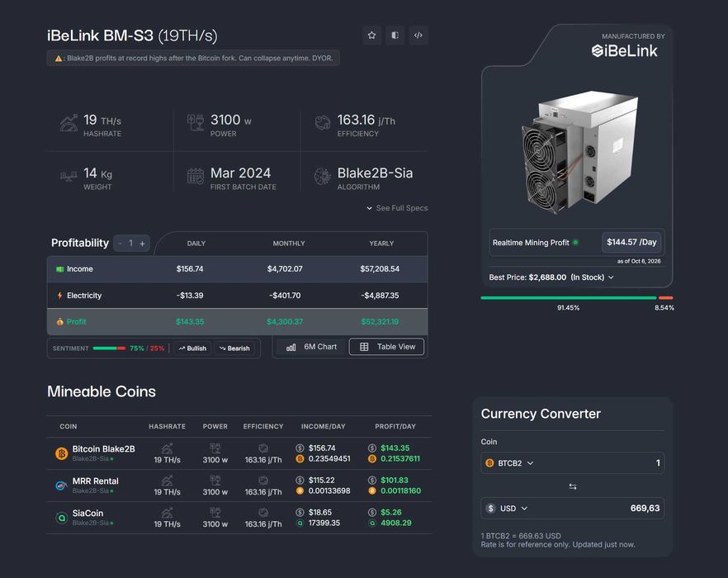Click the calendar first batch icon
728x578 pixels.
coord(196,177)
